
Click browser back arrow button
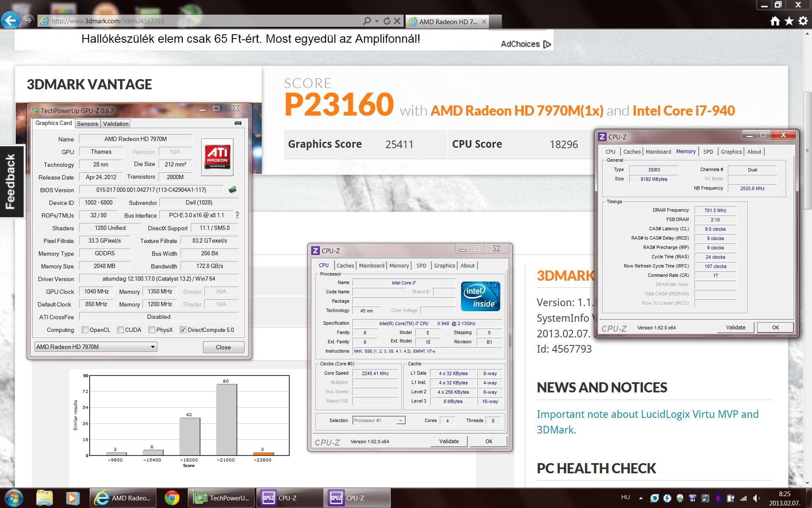11,20
